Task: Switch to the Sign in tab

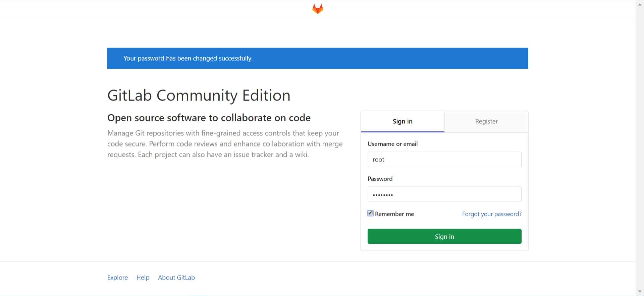Action: (402, 121)
